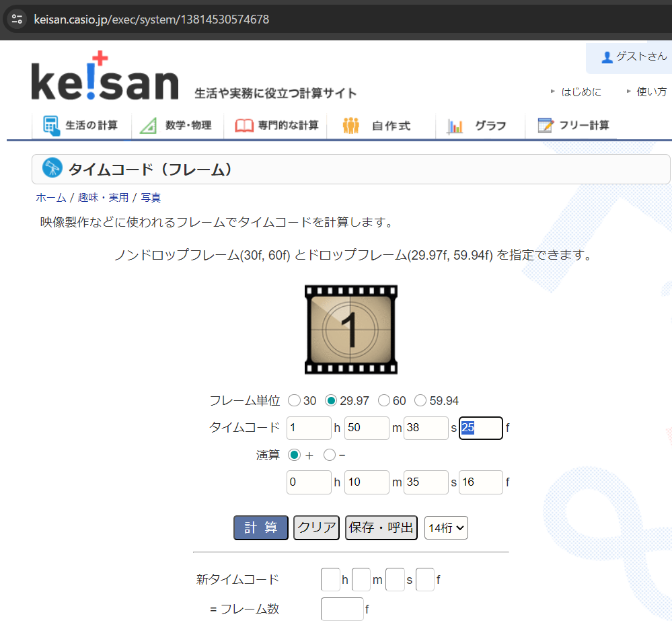
Task: Click the フリー計算 notepad pencil icon
Action: pos(546,125)
